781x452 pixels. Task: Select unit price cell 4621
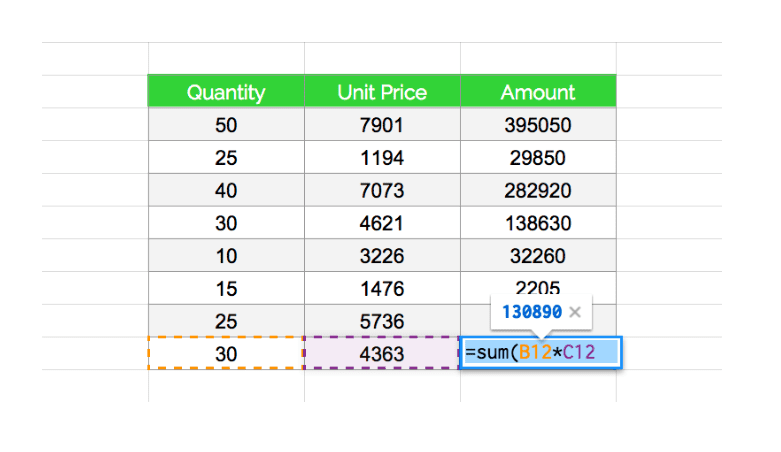(x=382, y=223)
